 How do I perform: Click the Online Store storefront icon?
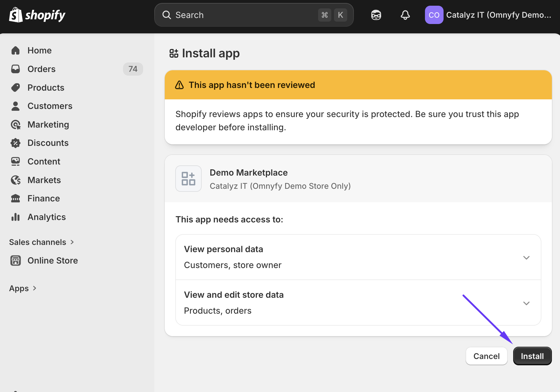[16, 261]
